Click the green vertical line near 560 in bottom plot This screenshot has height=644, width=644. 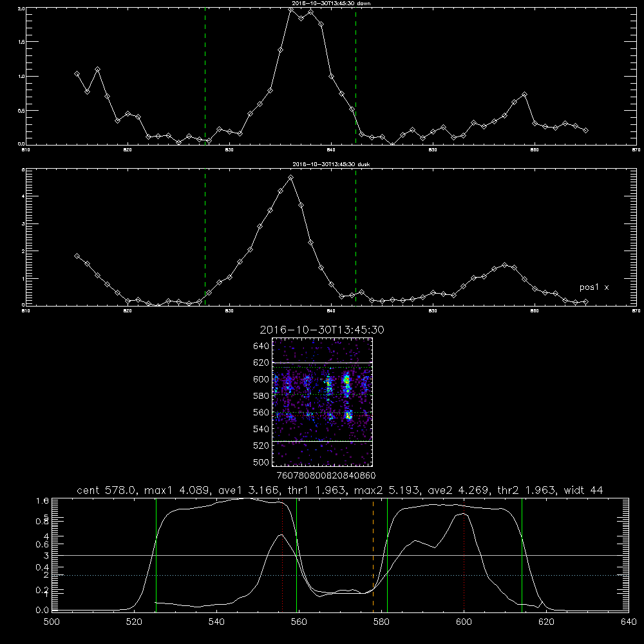tap(296, 554)
